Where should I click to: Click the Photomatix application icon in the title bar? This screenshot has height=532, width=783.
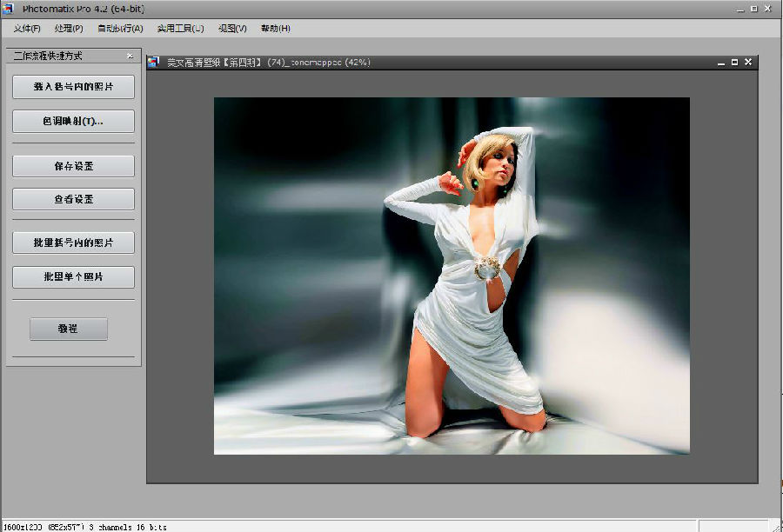pyautogui.click(x=9, y=9)
